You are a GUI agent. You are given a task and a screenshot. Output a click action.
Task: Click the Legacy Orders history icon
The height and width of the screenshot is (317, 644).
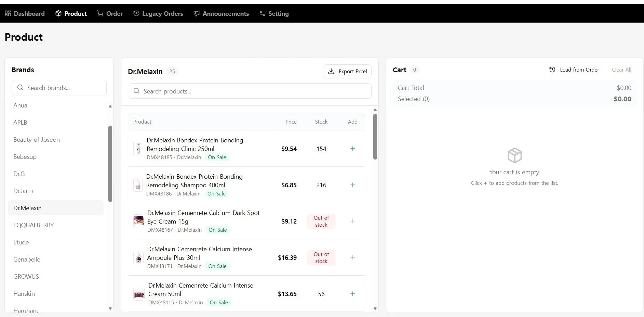(136, 14)
